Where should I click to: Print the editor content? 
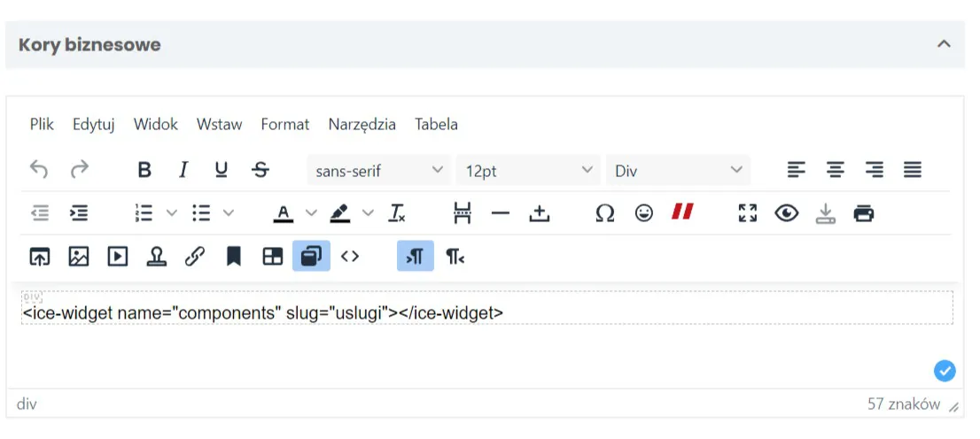click(x=864, y=213)
